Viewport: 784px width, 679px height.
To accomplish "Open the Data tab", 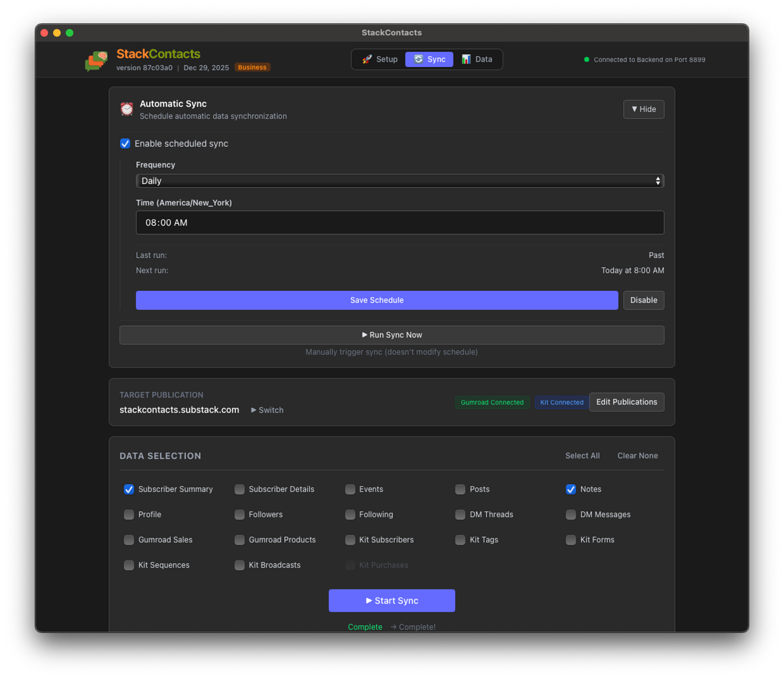I will (477, 59).
